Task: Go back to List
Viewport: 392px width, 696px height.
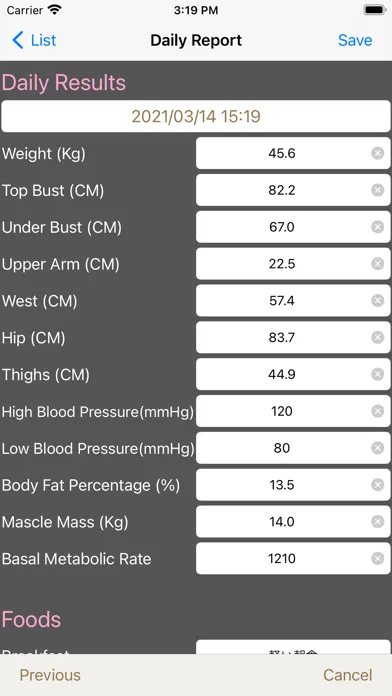Action: click(x=34, y=40)
